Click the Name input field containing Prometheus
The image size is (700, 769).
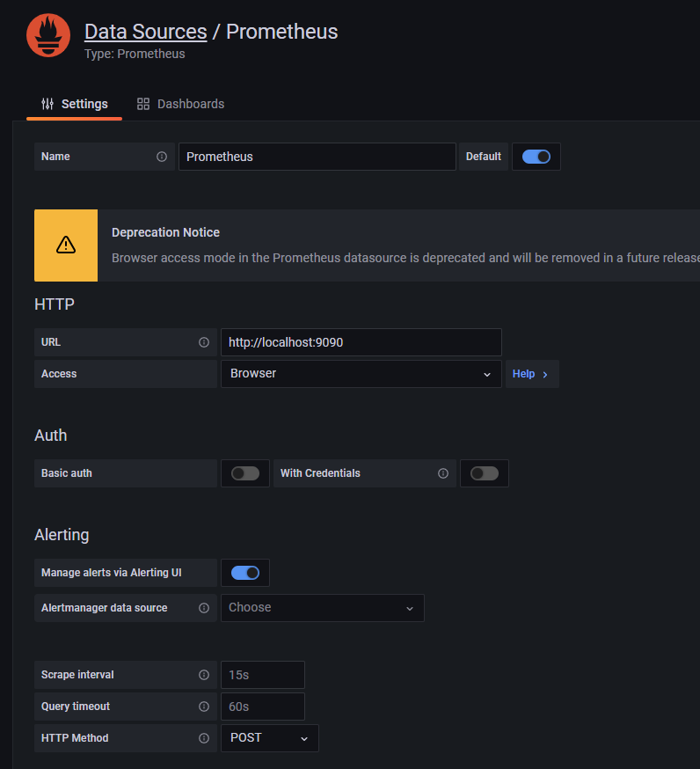pos(317,157)
